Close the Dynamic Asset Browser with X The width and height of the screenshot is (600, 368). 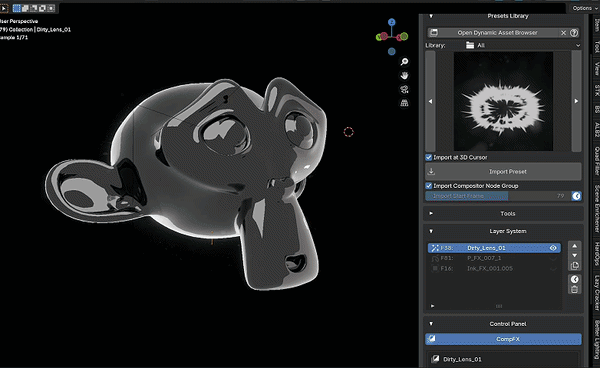[563, 33]
